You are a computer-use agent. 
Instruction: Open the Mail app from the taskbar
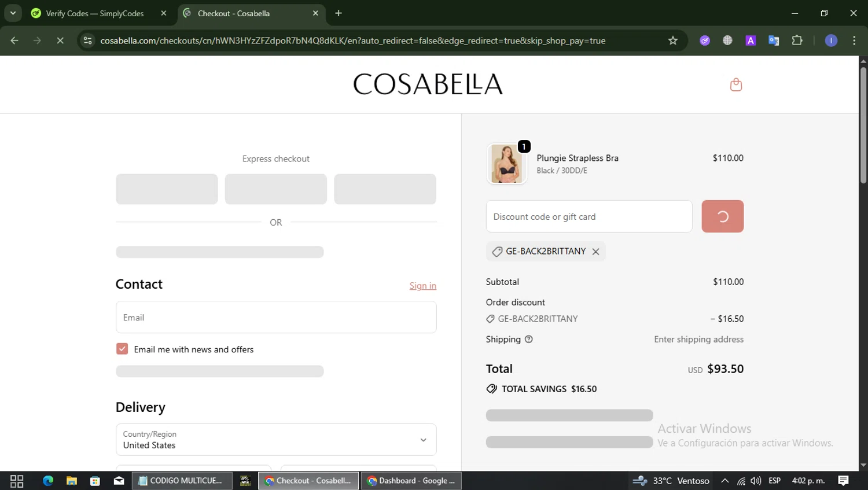coord(119,481)
